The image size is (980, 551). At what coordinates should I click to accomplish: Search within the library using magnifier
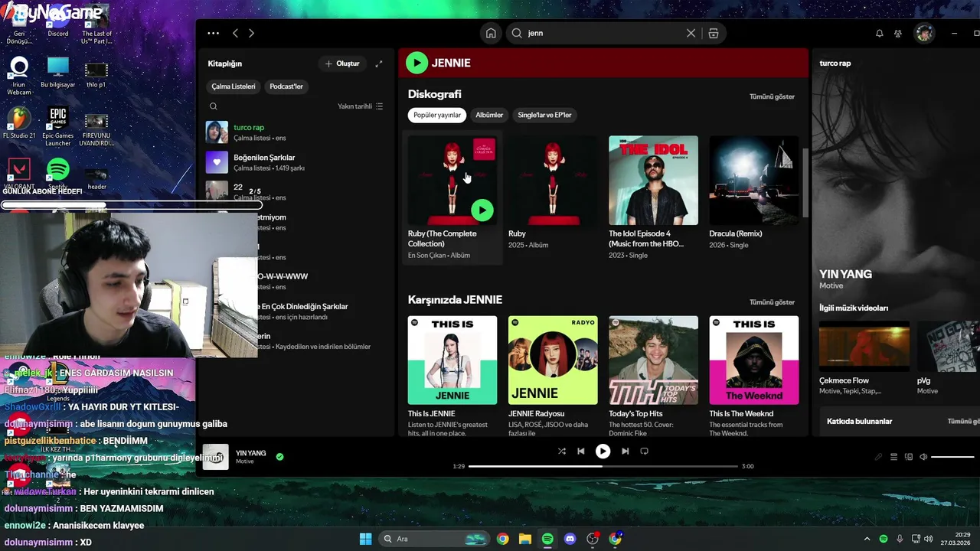(x=214, y=106)
